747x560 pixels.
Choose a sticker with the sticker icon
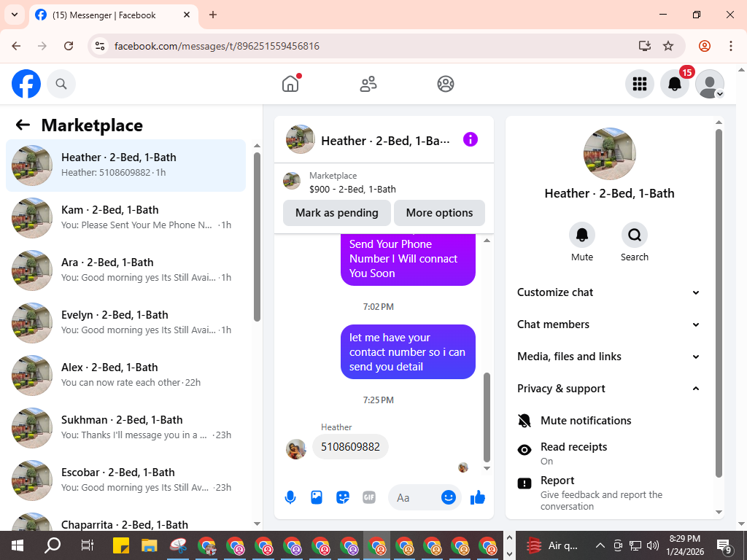pos(343,497)
